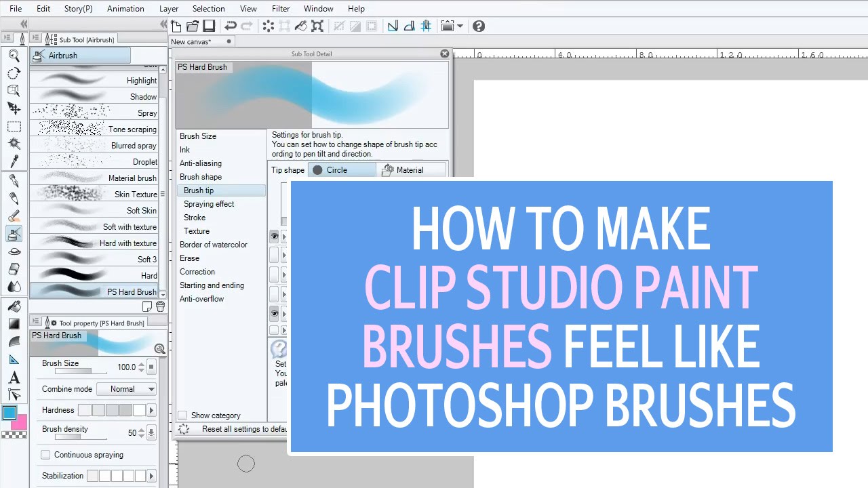868x488 pixels.
Task: Select the Zoom magnifier tool
Action: 14,56
